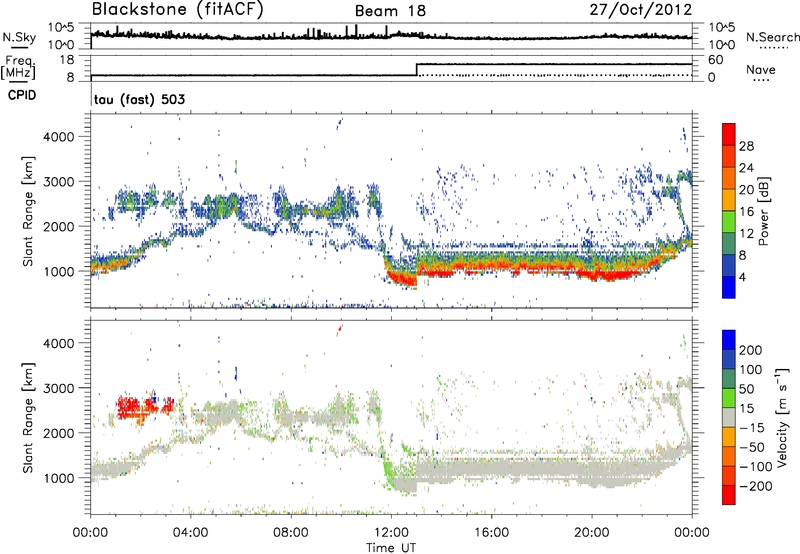Click the '04:00' time tick label
The width and height of the screenshot is (800, 554).
[191, 533]
